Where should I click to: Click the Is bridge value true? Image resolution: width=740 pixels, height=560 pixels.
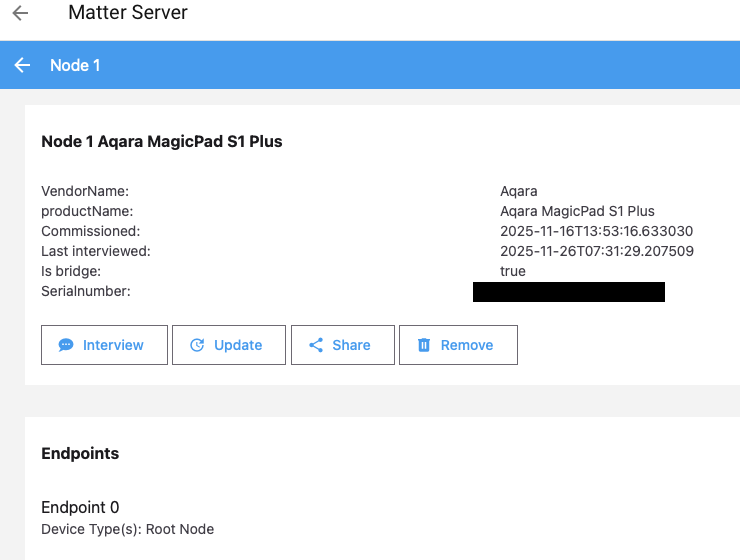[x=513, y=271]
